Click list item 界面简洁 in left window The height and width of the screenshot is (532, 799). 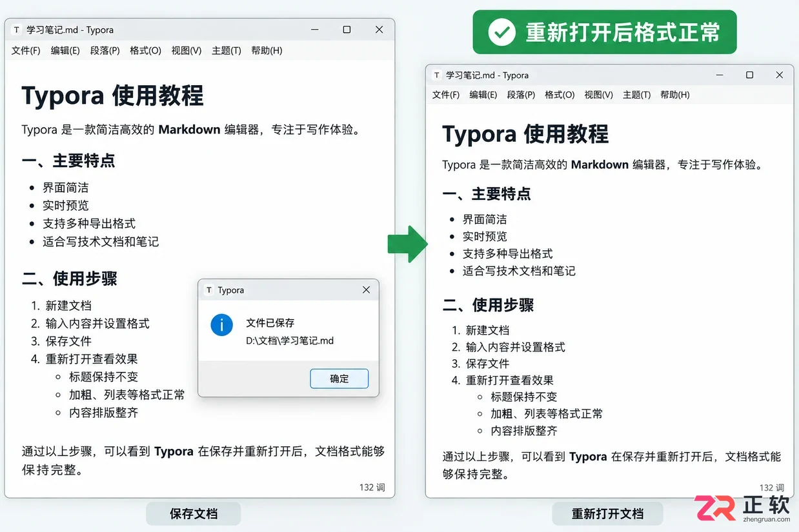pyautogui.click(x=66, y=188)
